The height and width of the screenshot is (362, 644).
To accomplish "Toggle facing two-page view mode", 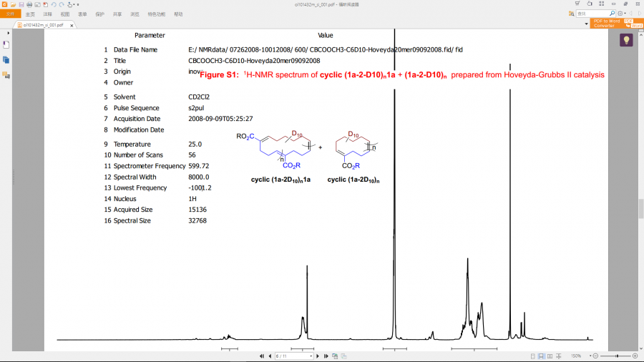I will [x=550, y=356].
